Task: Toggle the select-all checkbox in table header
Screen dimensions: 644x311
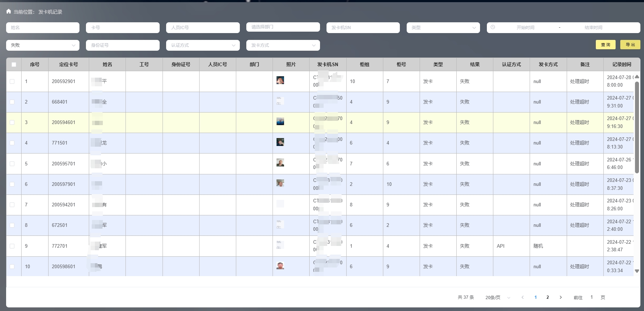Action: (x=14, y=65)
